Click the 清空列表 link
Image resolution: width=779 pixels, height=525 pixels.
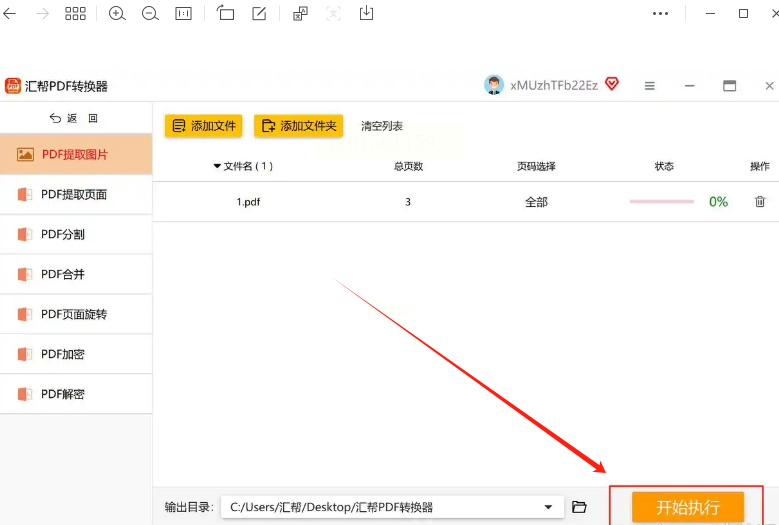(x=382, y=126)
